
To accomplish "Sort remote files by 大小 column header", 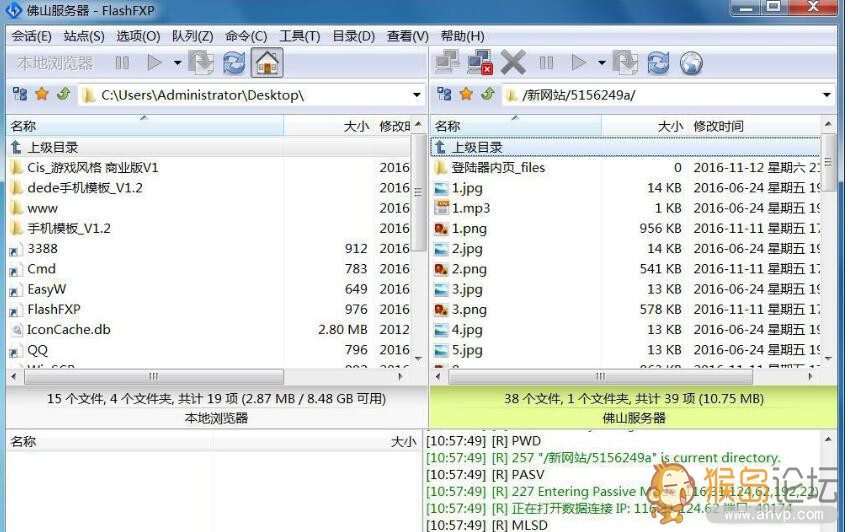I will point(644,126).
